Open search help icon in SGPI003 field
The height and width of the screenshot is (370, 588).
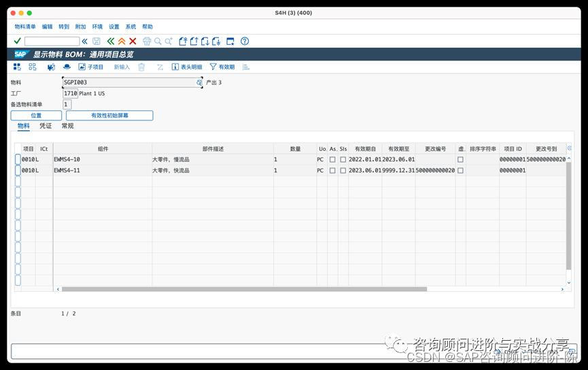click(x=198, y=82)
